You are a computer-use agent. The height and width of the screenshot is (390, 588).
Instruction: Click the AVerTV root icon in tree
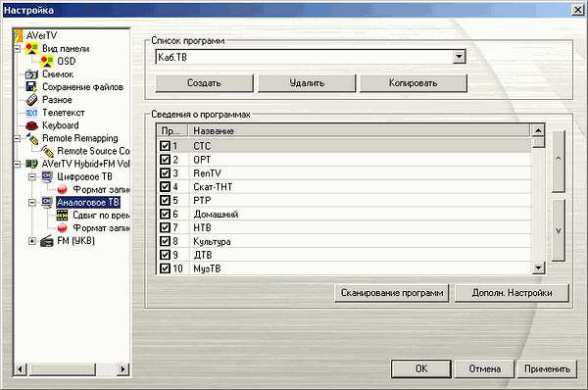[19, 35]
